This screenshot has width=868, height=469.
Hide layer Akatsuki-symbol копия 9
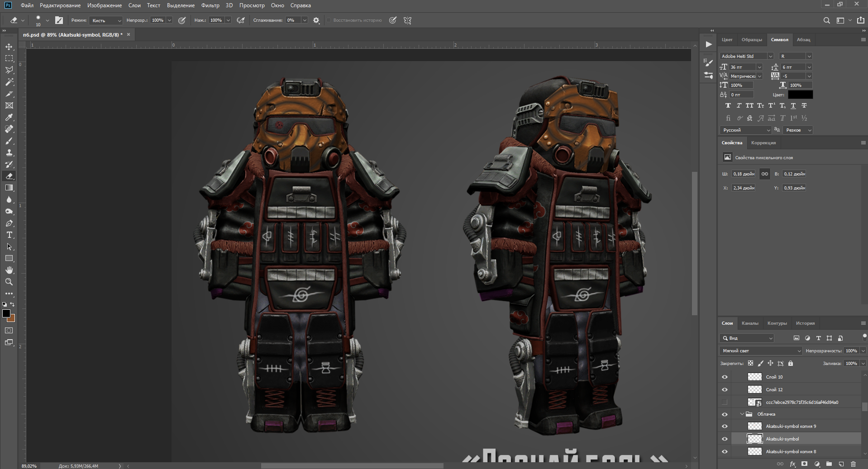725,426
